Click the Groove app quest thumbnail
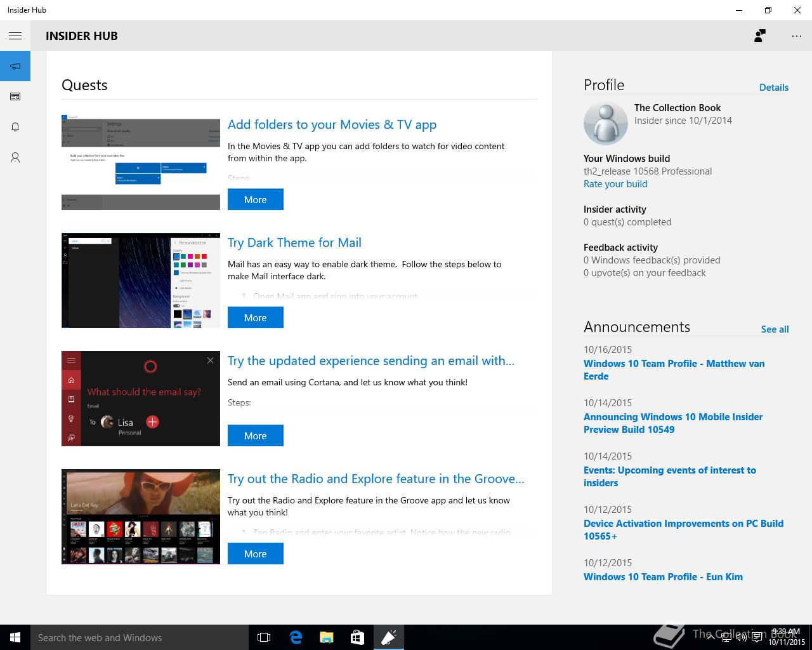812x650 pixels. point(141,517)
